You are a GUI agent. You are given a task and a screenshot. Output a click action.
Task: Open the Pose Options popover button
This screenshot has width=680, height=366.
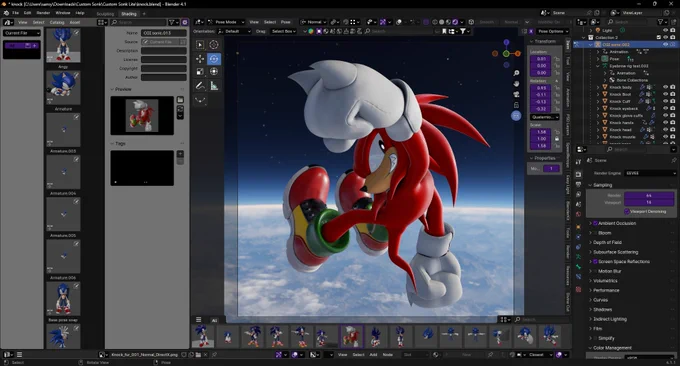click(552, 32)
